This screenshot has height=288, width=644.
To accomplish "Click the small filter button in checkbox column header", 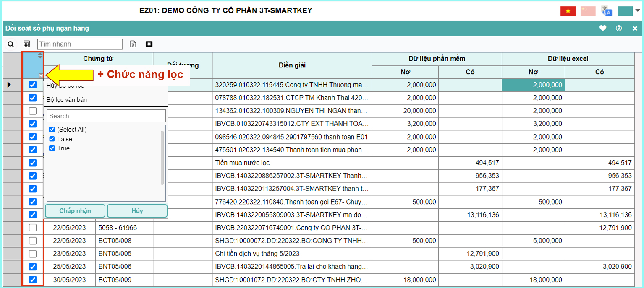I will (x=40, y=76).
